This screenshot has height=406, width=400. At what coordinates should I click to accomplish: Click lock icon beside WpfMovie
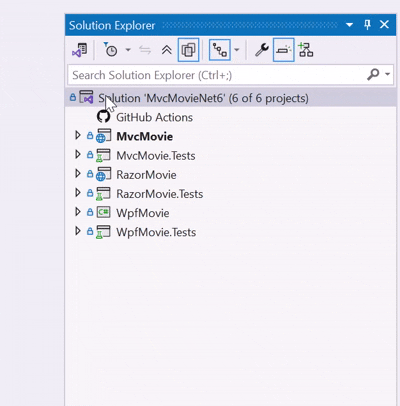90,212
